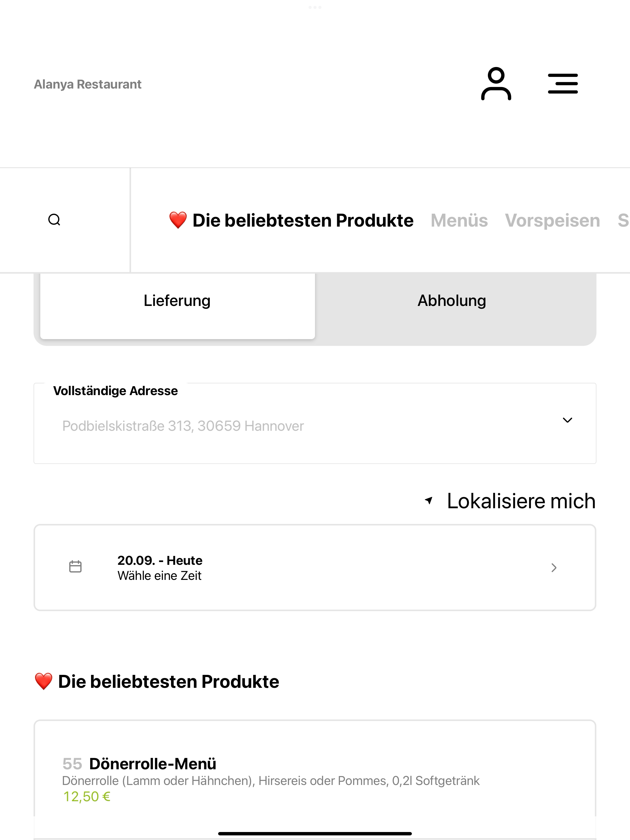Image resolution: width=630 pixels, height=840 pixels.
Task: Click the Lokalisiere mich link
Action: pos(521,501)
